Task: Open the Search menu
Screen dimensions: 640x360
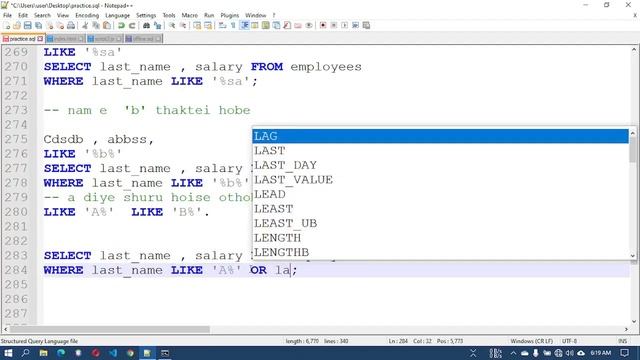Action: pos(42,15)
